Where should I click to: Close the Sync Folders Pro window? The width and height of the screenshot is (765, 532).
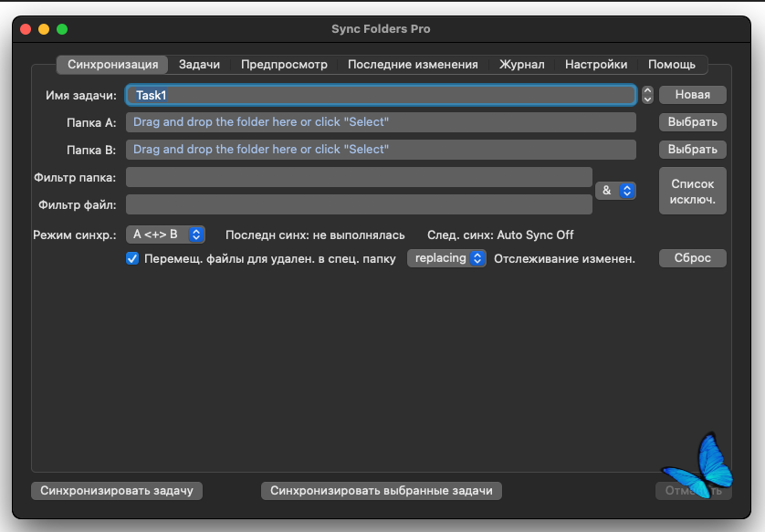[26, 29]
